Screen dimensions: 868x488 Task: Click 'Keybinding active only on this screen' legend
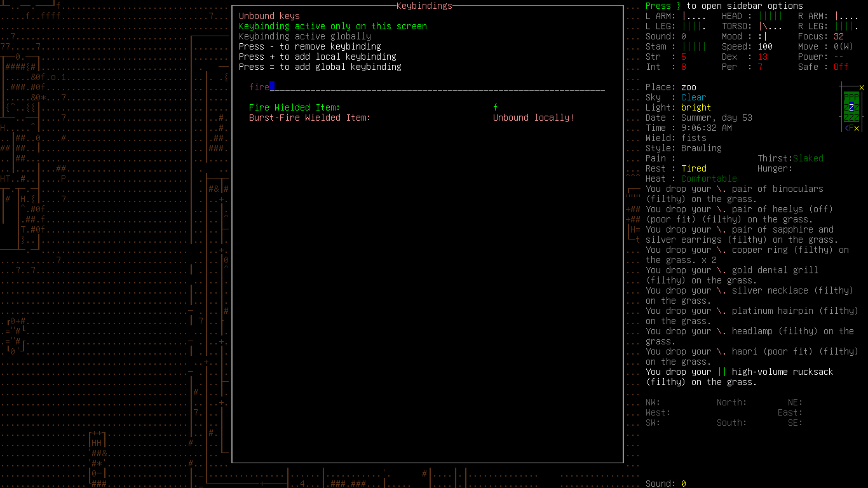coord(333,26)
